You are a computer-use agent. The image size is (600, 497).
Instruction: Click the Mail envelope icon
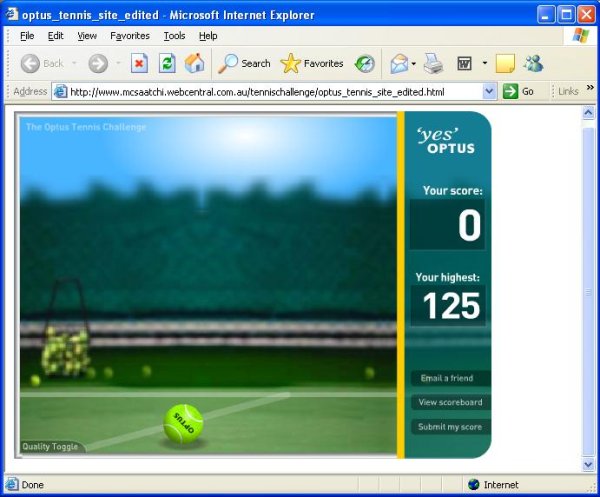[x=399, y=63]
